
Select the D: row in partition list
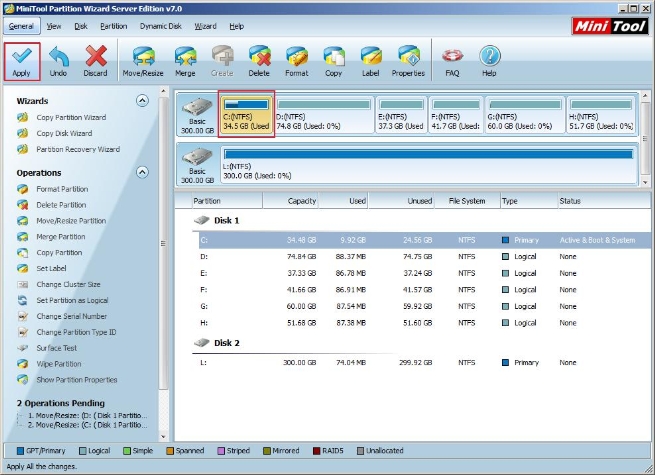pyautogui.click(x=424, y=257)
